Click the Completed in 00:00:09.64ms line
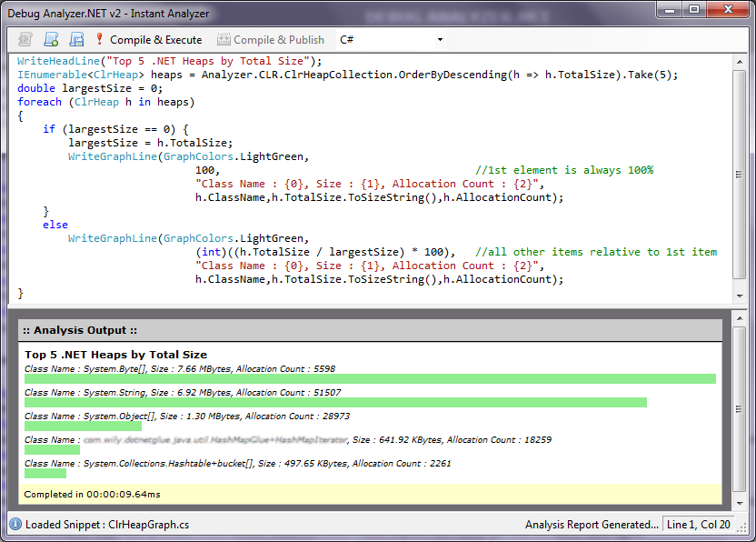 coord(91,494)
